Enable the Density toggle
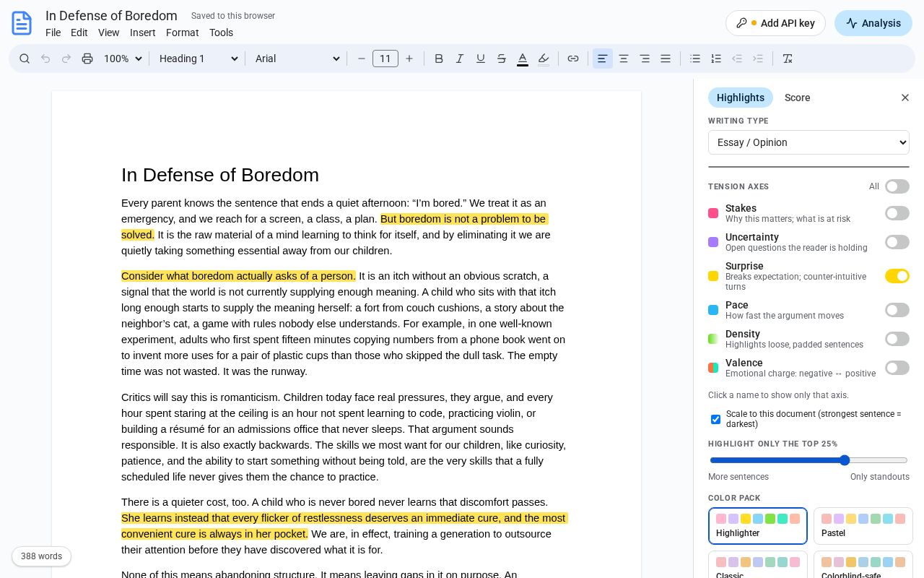 coord(897,339)
